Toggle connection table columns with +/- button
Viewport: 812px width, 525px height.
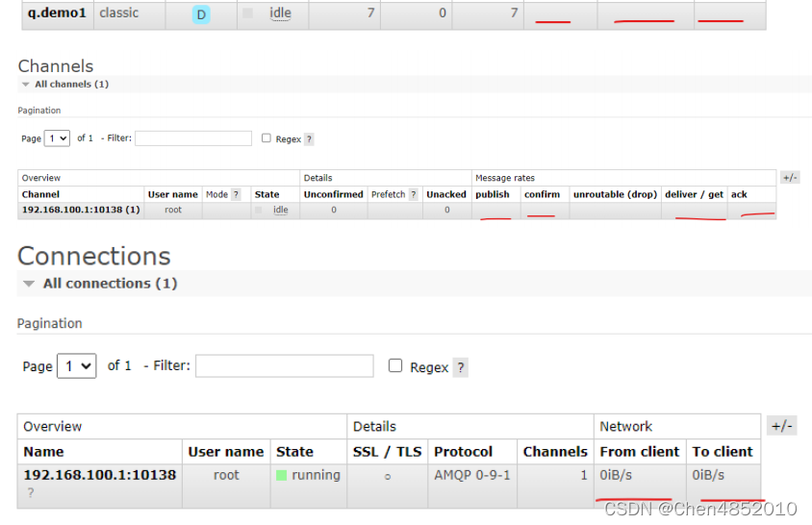[781, 426]
